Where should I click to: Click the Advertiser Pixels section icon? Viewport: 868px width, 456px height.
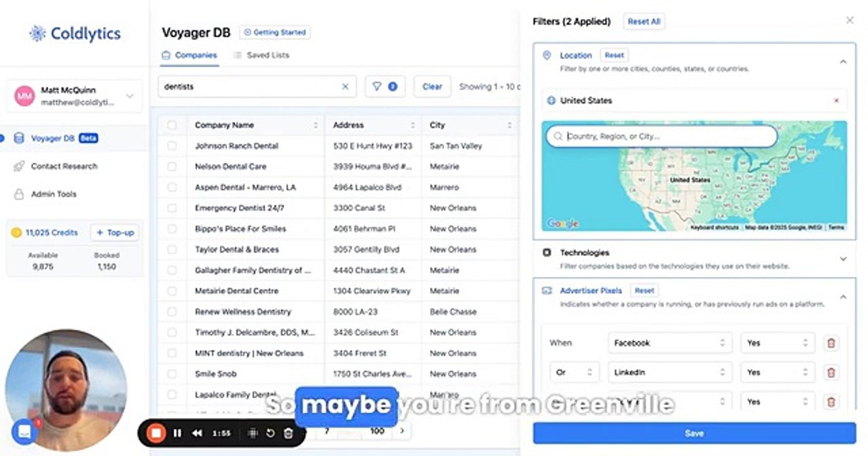[547, 291]
